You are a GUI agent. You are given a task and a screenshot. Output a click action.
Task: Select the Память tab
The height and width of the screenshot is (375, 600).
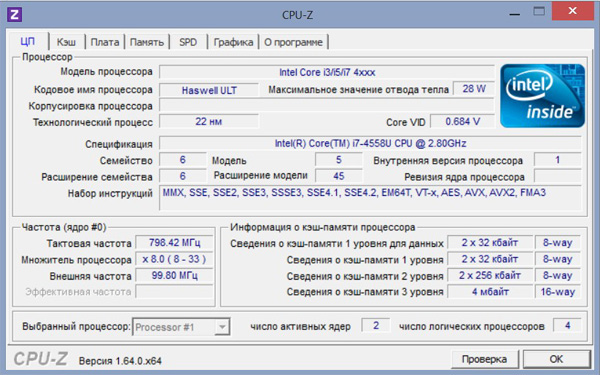tap(147, 42)
